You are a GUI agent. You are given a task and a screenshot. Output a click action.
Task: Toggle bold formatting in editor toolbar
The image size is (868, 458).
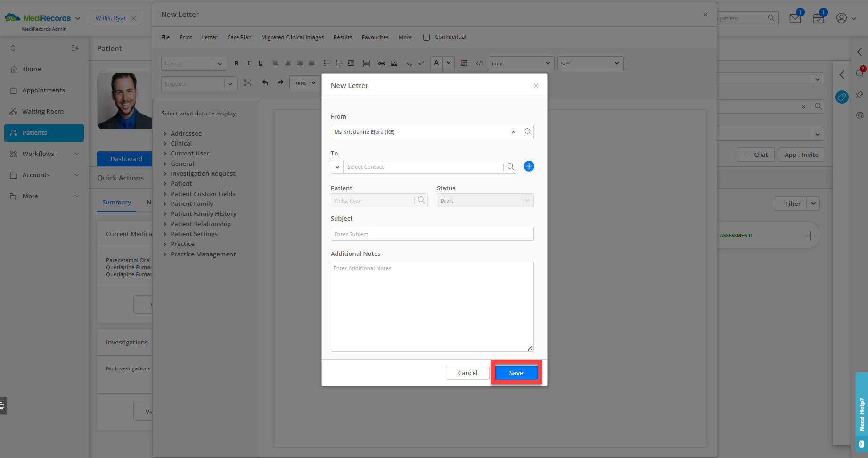[x=237, y=64]
